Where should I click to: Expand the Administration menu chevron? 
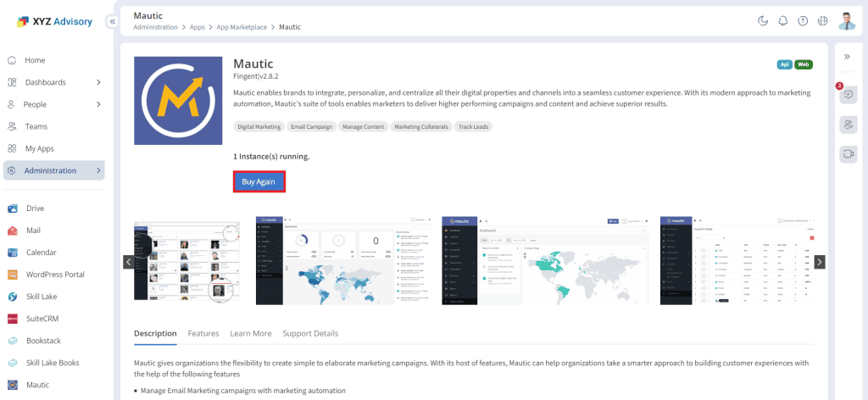98,171
